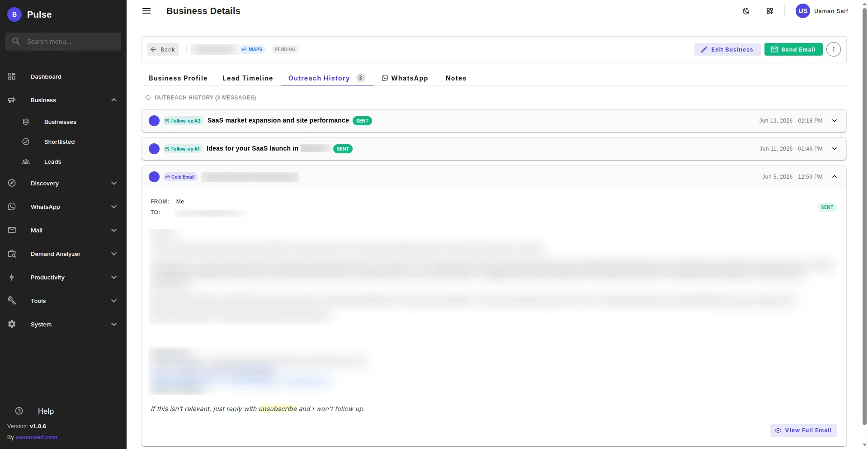Click the Follow-up #2 sender avatar
Screen dimensions: 868x449
(x=154, y=121)
